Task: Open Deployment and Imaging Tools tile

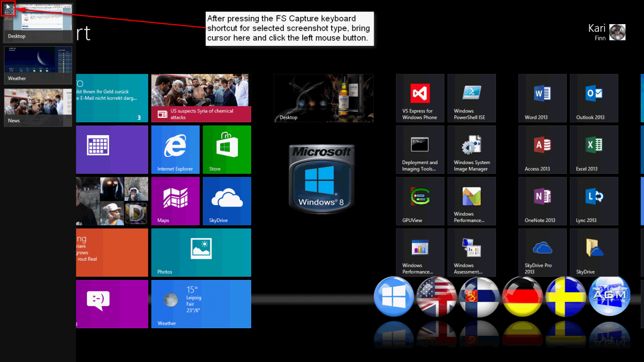Action: tap(420, 150)
